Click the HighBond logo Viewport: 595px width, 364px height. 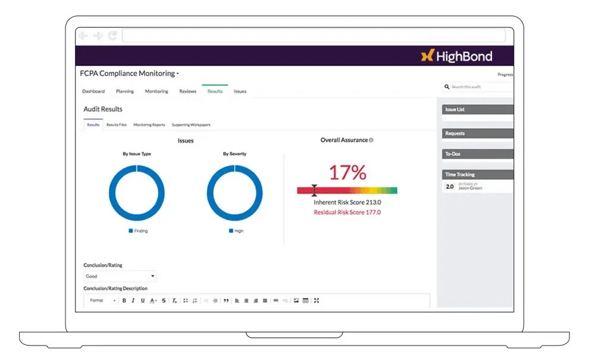457,57
